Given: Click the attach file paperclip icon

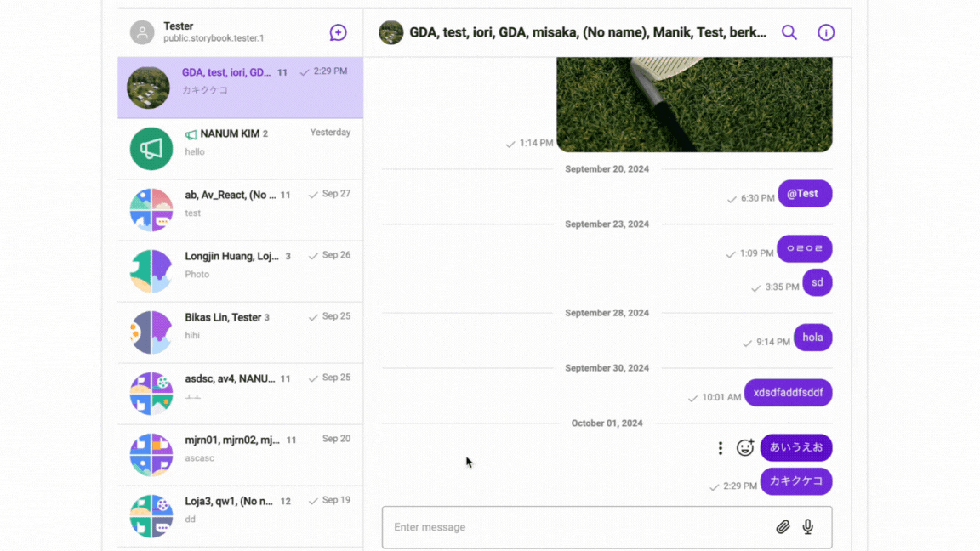Looking at the screenshot, I should 783,527.
